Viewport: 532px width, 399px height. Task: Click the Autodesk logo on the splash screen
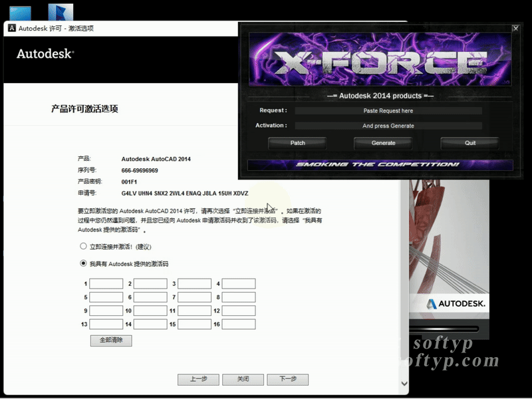tap(456, 303)
